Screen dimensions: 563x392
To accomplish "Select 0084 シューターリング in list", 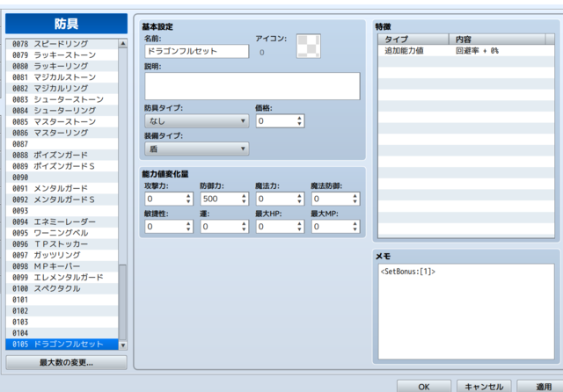I will click(x=62, y=111).
